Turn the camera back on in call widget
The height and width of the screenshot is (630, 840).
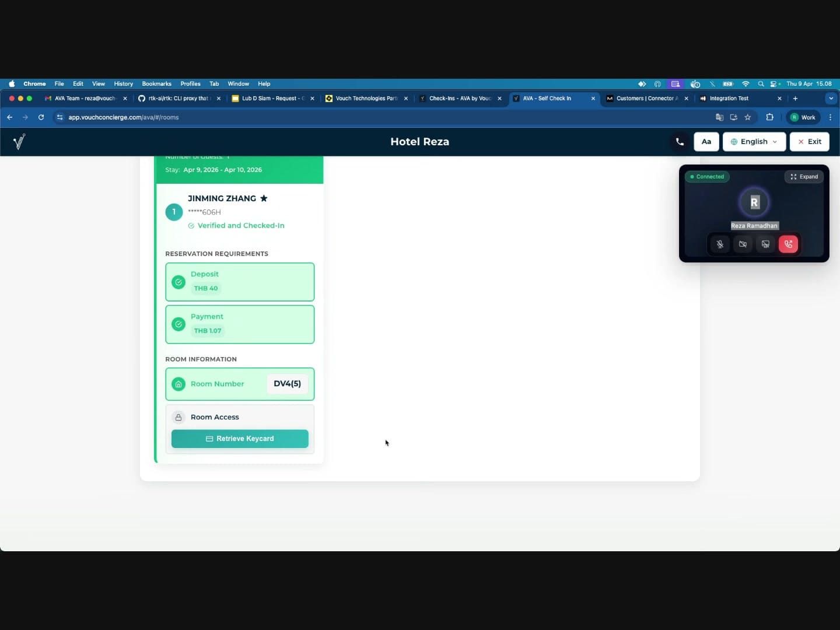point(743,244)
